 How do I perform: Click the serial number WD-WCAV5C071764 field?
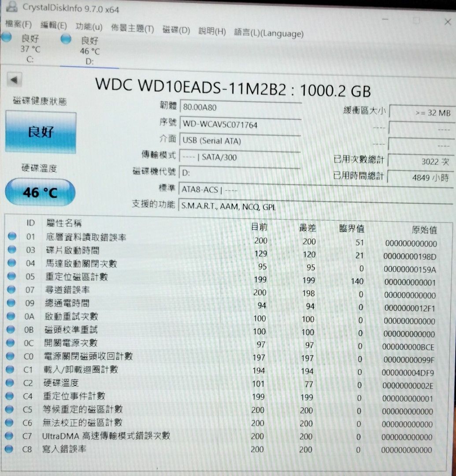[240, 124]
